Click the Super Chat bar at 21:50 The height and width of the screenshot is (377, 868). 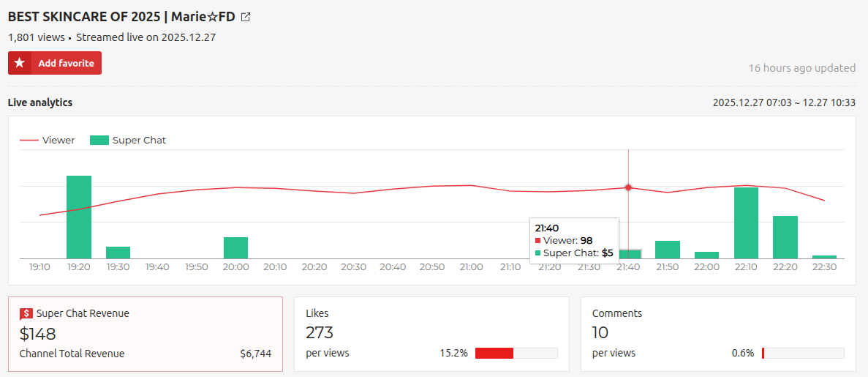667,250
